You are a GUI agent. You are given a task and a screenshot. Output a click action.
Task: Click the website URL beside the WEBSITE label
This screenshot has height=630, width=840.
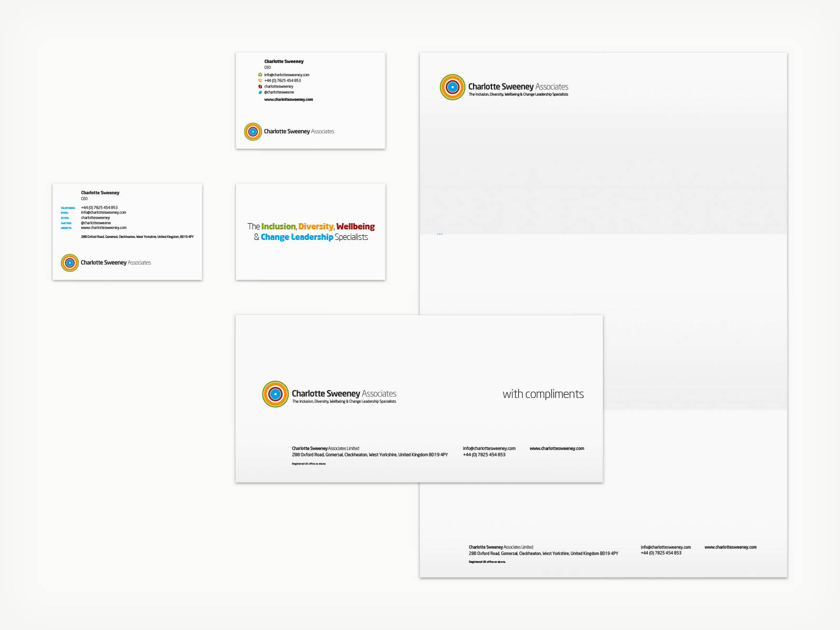tap(104, 228)
